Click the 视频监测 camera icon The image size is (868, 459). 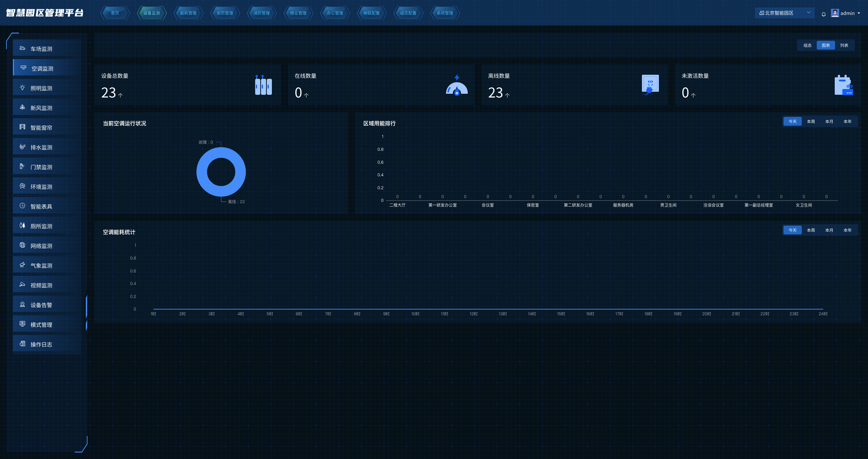point(22,285)
